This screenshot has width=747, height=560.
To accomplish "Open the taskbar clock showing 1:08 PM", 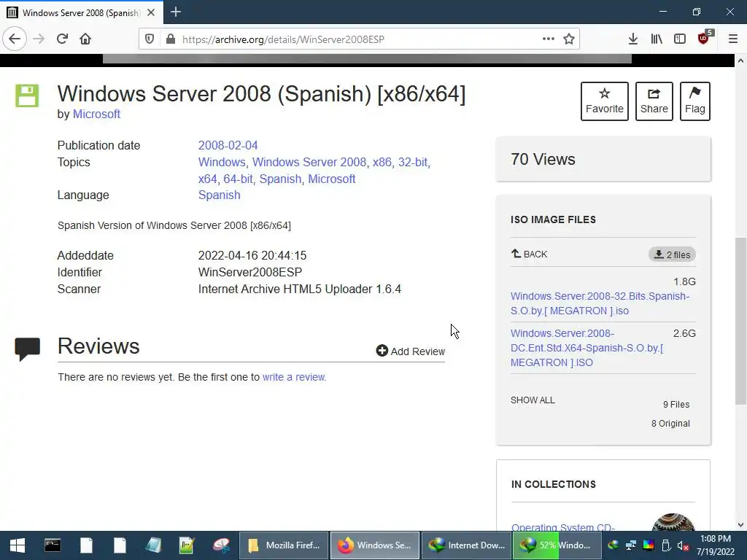I will coord(715,545).
